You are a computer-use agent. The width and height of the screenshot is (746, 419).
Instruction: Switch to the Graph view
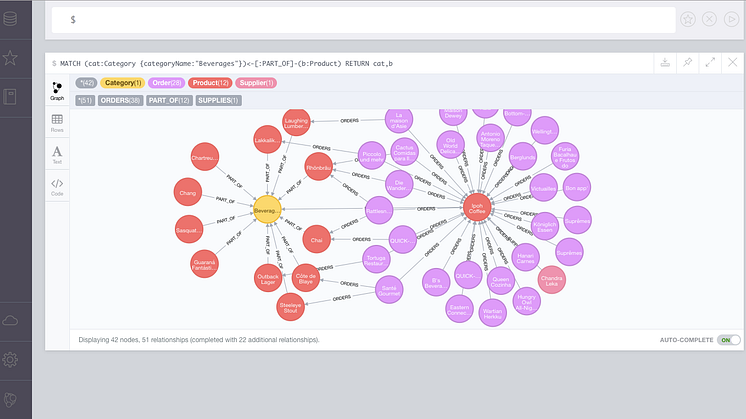pos(57,91)
